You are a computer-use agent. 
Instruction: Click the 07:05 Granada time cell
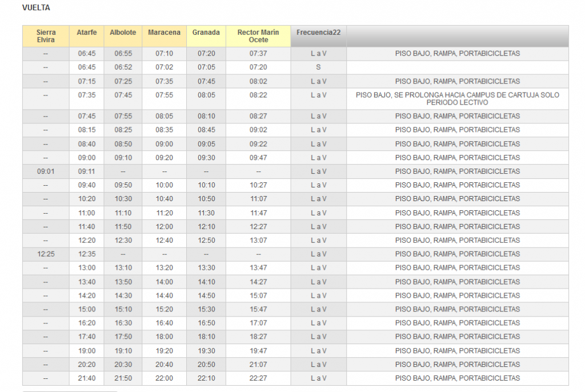[x=206, y=67]
